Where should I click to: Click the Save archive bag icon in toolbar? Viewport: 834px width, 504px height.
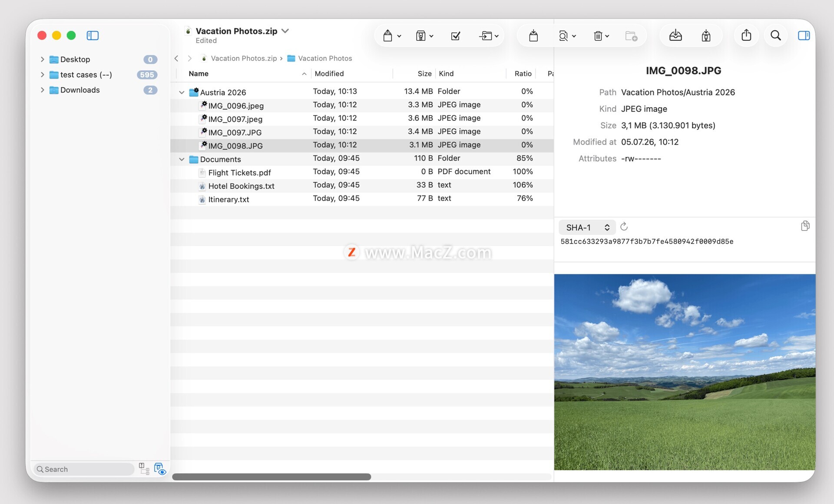pos(387,36)
